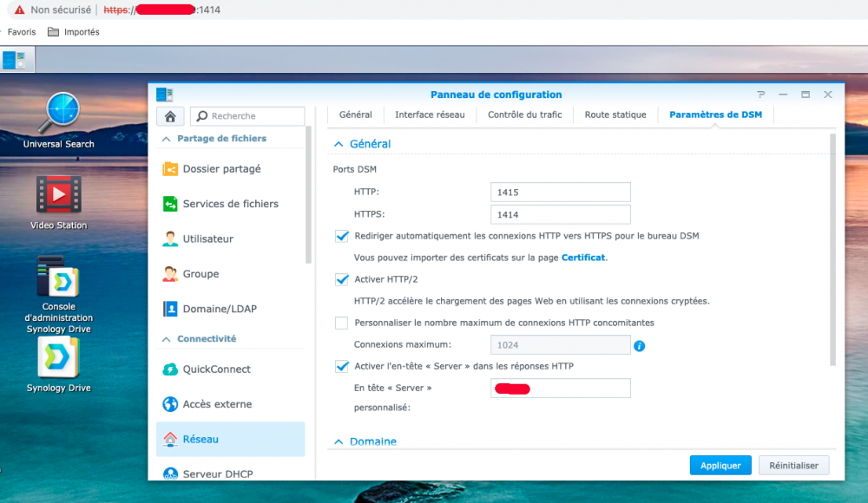Click the HTTP port field
Image resolution: width=868 pixels, height=503 pixels.
(560, 192)
